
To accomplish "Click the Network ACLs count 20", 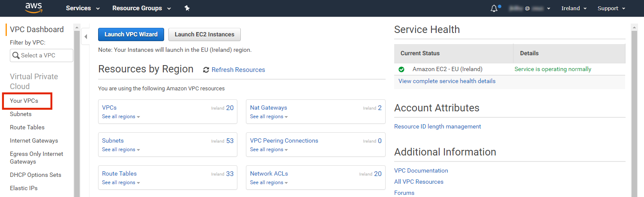I will point(377,174).
